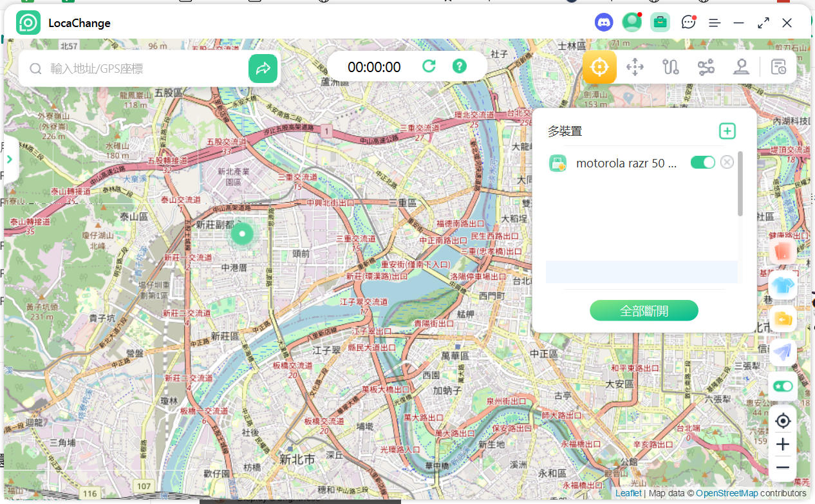Add a new device with plus button
The height and width of the screenshot is (504, 815).
[727, 131]
